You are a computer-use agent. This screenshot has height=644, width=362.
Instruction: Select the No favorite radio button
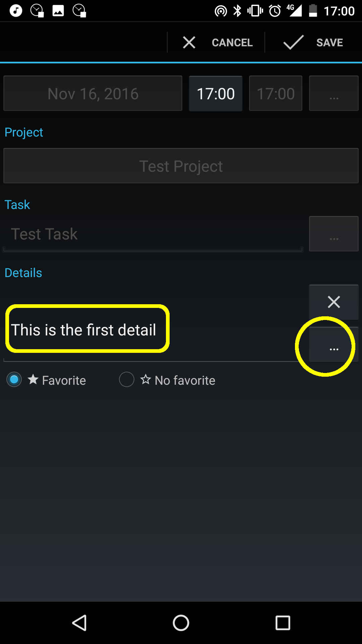coord(127,380)
